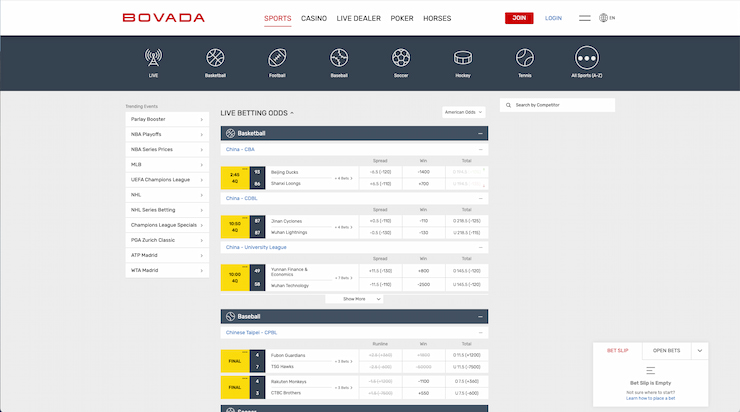The image size is (740, 412).
Task: Open the China - CBA league link
Action: tap(240, 149)
